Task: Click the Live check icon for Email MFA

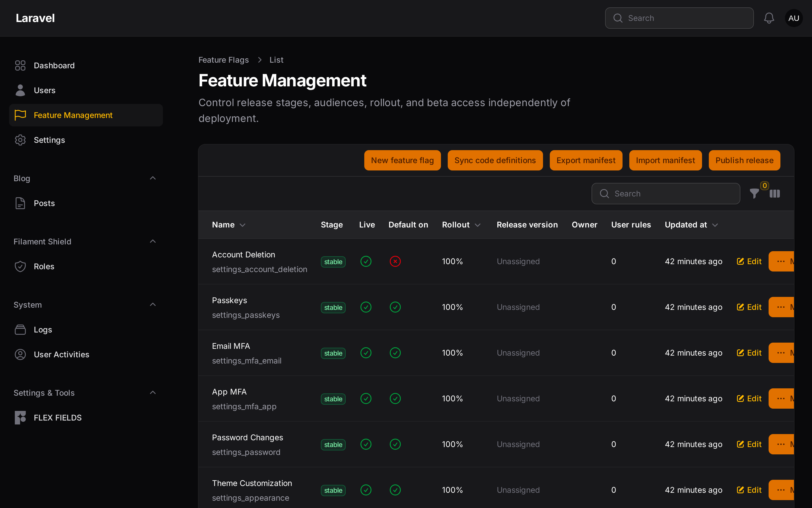Action: tap(366, 353)
